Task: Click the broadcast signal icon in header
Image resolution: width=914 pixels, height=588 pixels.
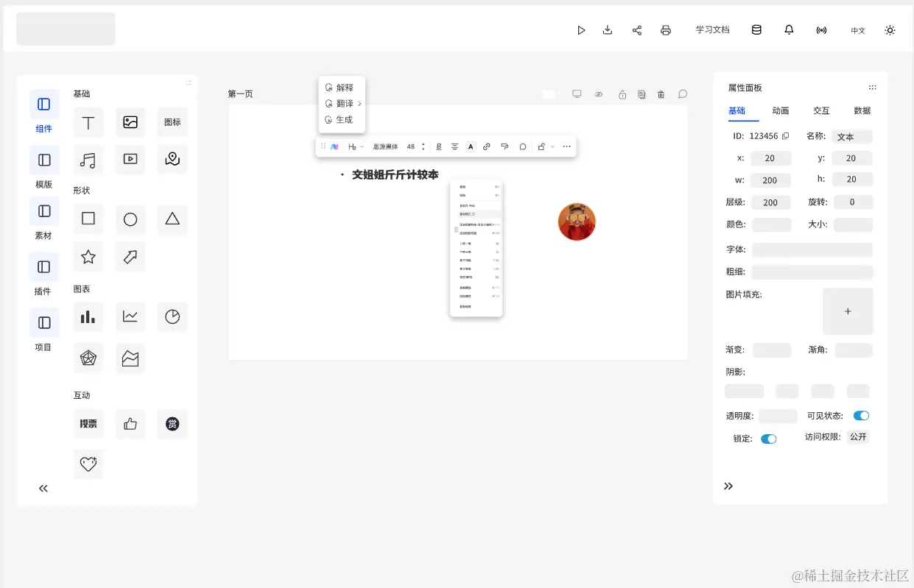Action: point(821,30)
